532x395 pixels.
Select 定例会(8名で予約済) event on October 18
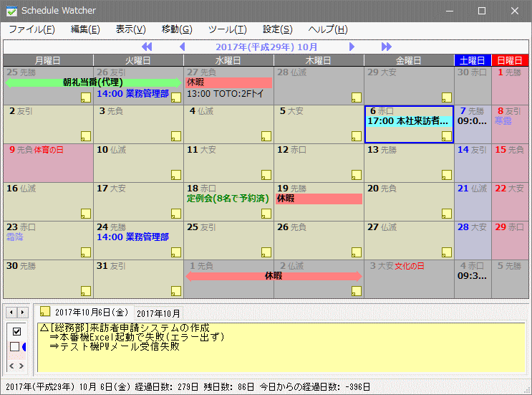[228, 199]
